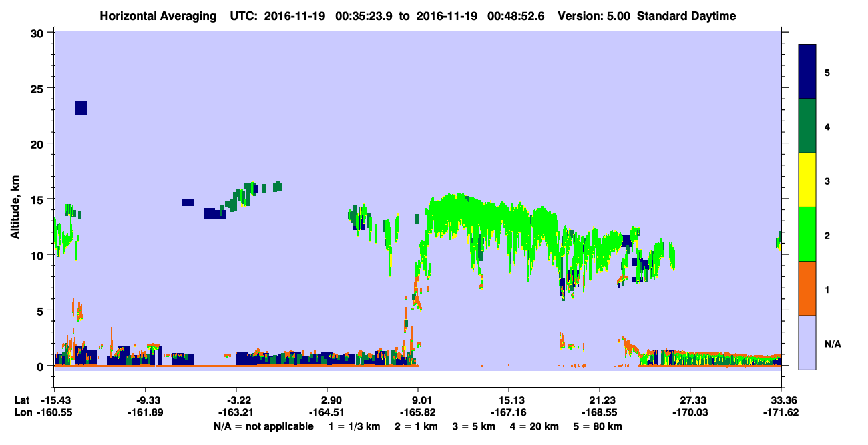868x445 pixels.
Task: Click the orange level 1 color swatch
Action: [807, 288]
